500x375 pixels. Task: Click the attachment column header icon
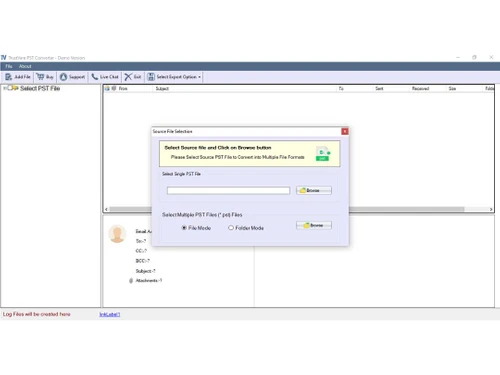click(114, 88)
